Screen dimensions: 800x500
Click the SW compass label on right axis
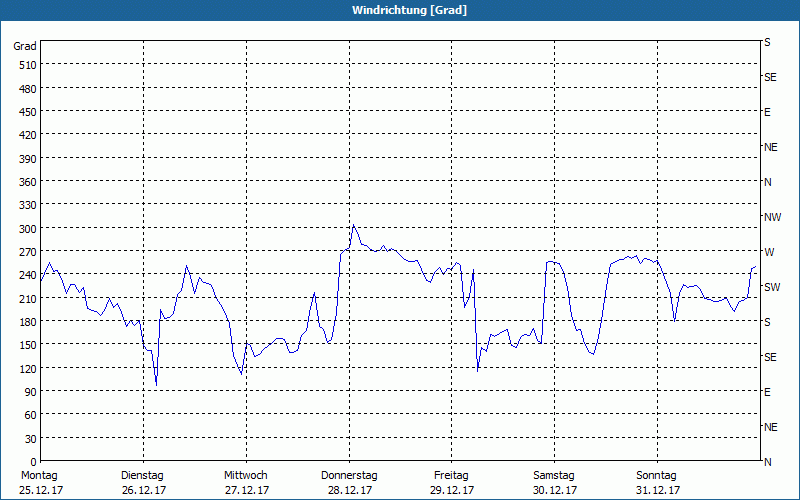tap(772, 287)
